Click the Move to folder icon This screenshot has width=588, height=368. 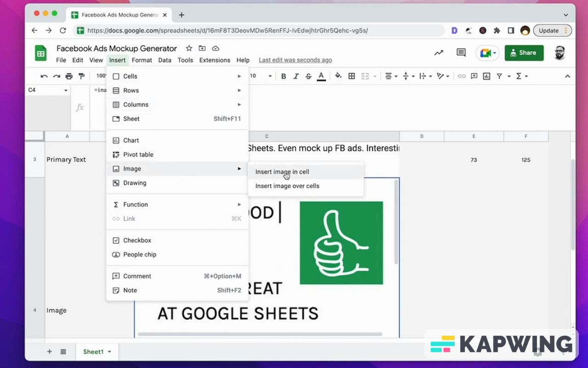click(x=202, y=48)
